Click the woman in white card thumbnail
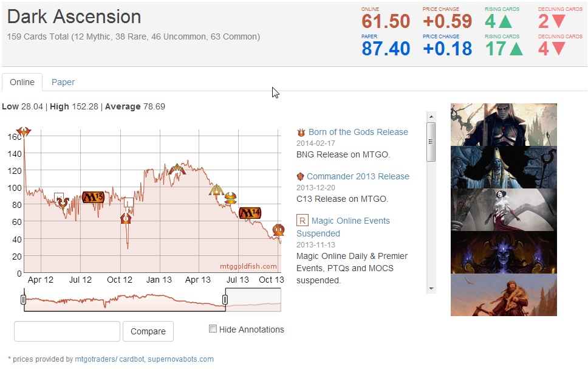This screenshot has width=588, height=369. point(504,210)
